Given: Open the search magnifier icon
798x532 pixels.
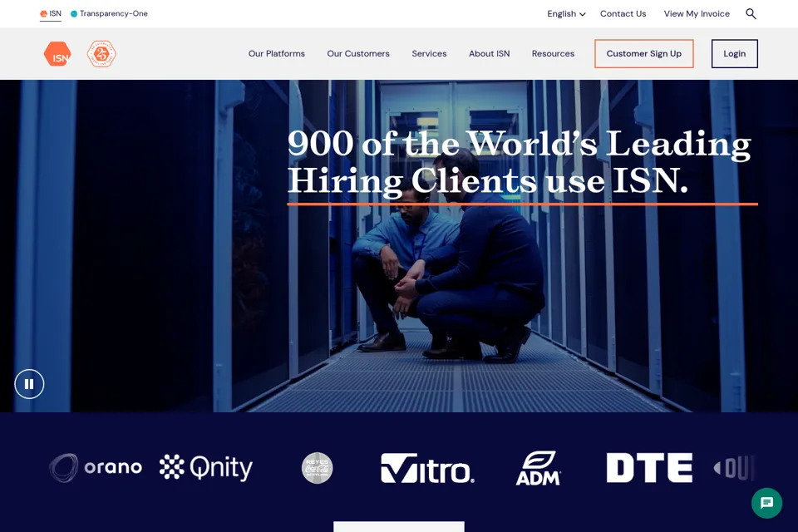Looking at the screenshot, I should pyautogui.click(x=751, y=14).
